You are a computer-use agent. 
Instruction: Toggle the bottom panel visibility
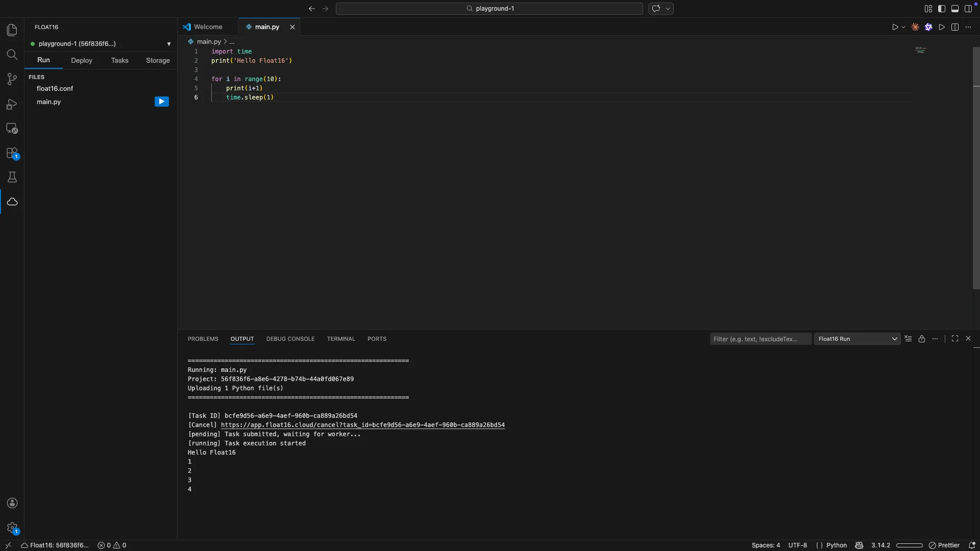click(955, 9)
